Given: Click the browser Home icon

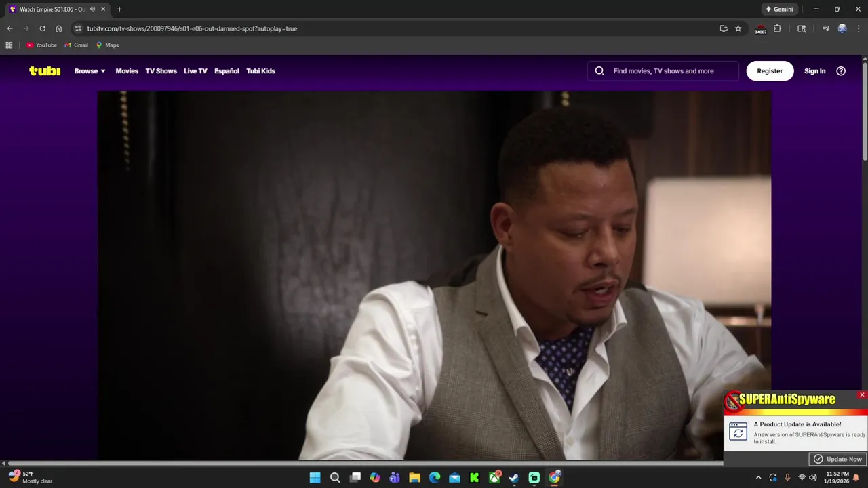Looking at the screenshot, I should tap(58, 28).
